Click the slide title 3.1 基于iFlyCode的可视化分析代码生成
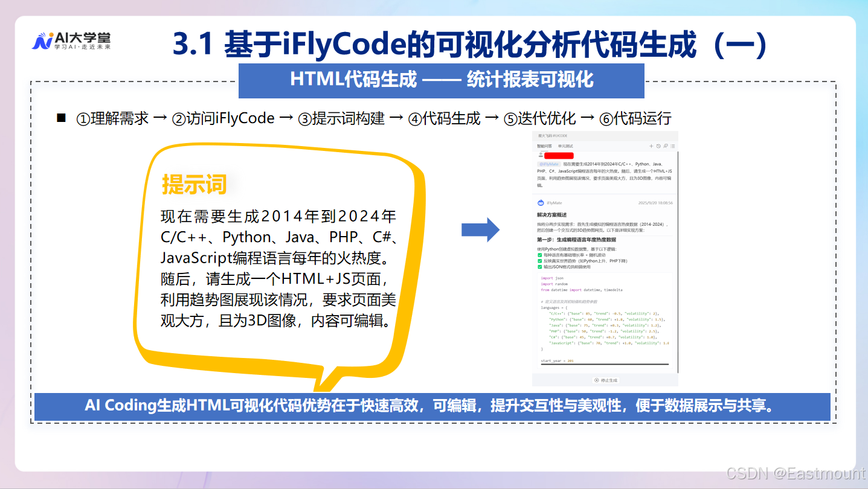The height and width of the screenshot is (489, 868). (x=471, y=45)
